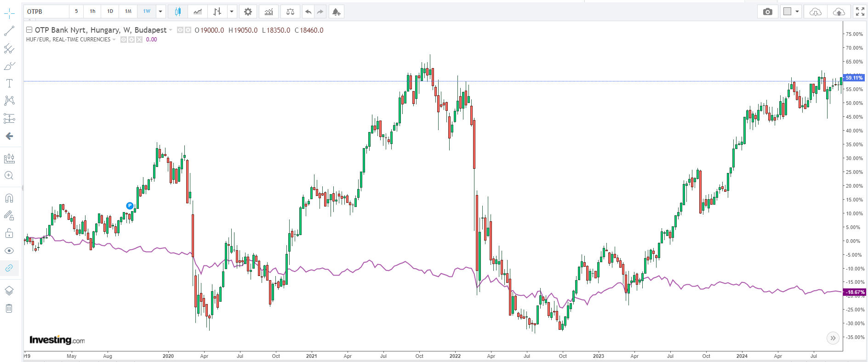The width and height of the screenshot is (868, 362).
Task: Toggle stay in drawing mode
Action: 9,216
